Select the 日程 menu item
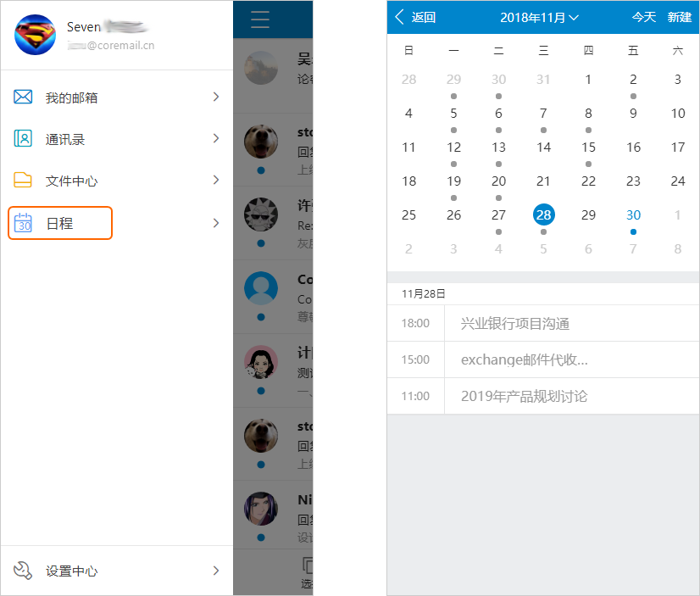Image resolution: width=700 pixels, height=596 pixels. coord(59,223)
